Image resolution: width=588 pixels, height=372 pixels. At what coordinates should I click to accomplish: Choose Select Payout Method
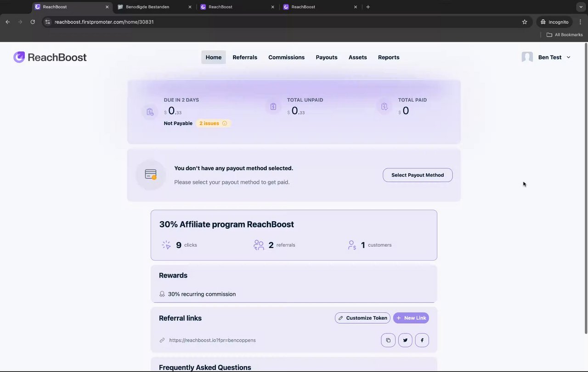click(x=418, y=175)
